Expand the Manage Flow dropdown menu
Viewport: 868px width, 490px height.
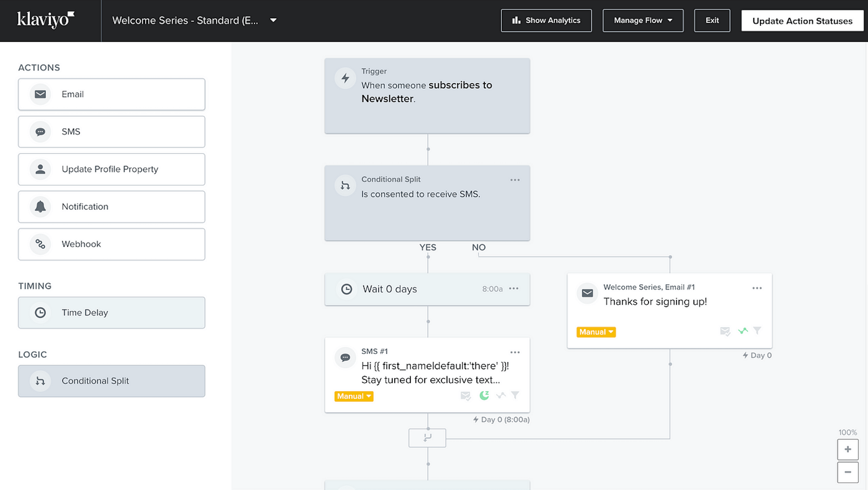pos(643,20)
